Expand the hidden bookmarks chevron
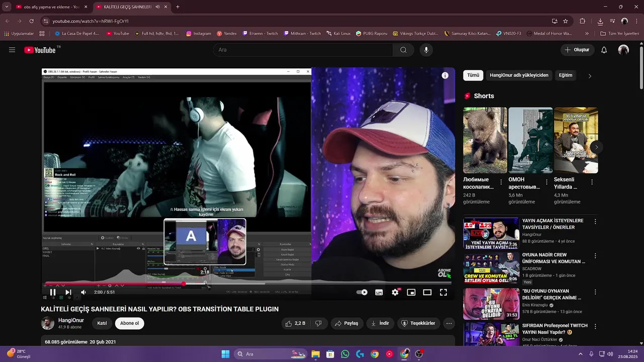The width and height of the screenshot is (644, 362). click(587, 34)
